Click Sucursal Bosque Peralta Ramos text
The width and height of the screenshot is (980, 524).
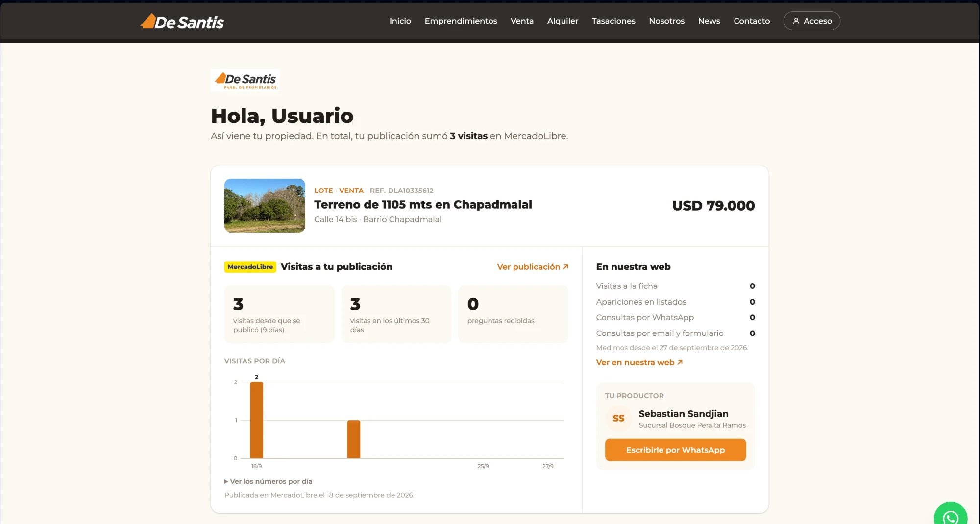692,425
